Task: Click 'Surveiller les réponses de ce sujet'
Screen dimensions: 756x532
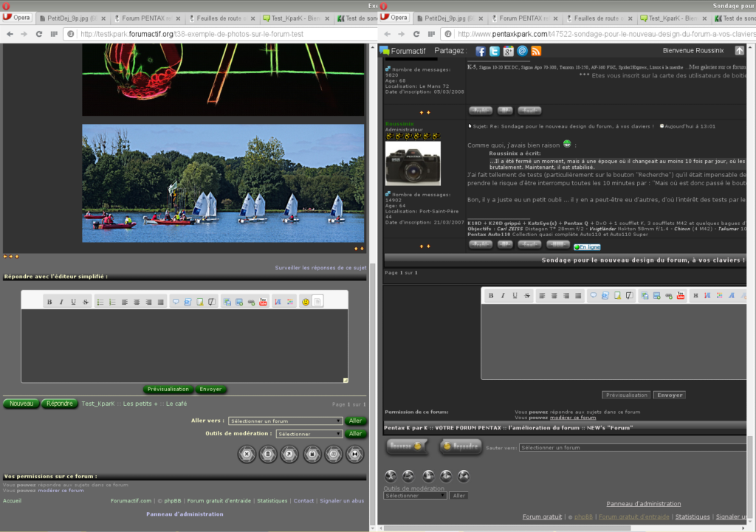Action: [320, 268]
